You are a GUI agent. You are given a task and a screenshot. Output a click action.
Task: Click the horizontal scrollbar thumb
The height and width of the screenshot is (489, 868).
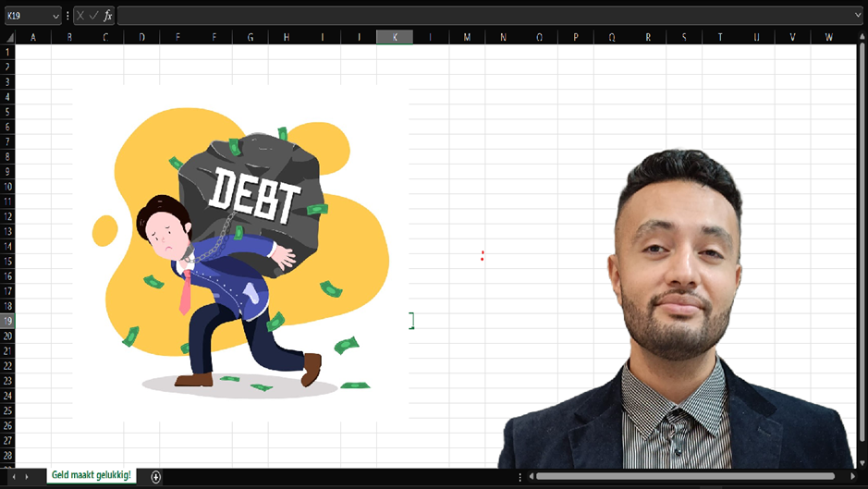pyautogui.click(x=684, y=477)
